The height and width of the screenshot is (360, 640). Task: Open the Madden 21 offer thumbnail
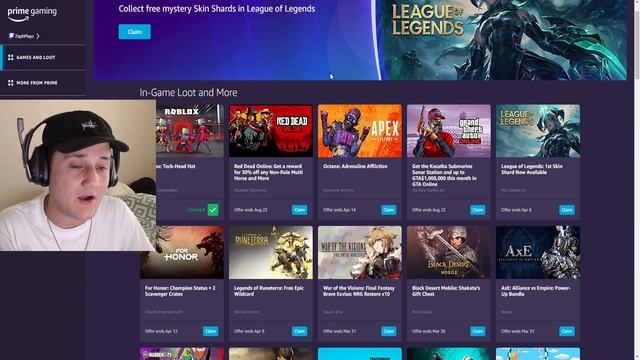182,354
